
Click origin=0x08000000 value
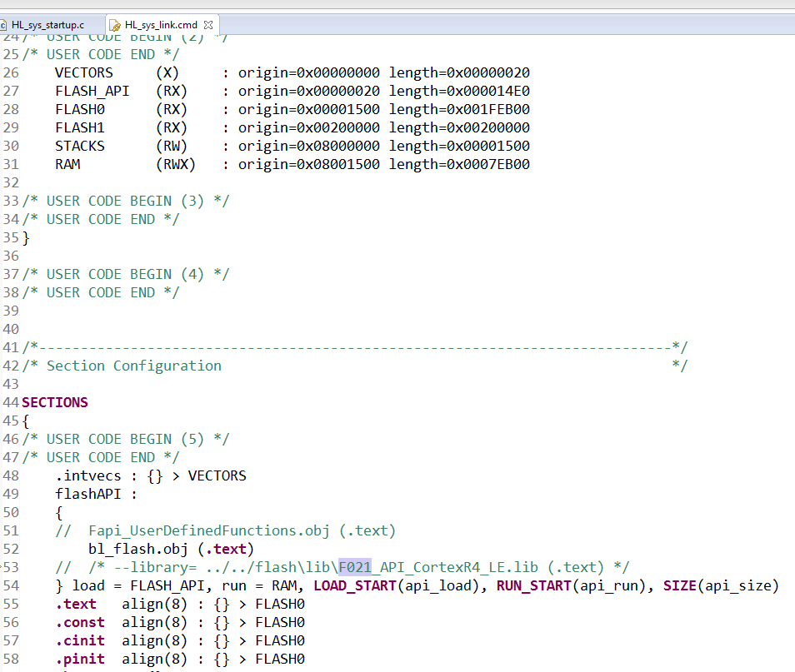tap(309, 146)
